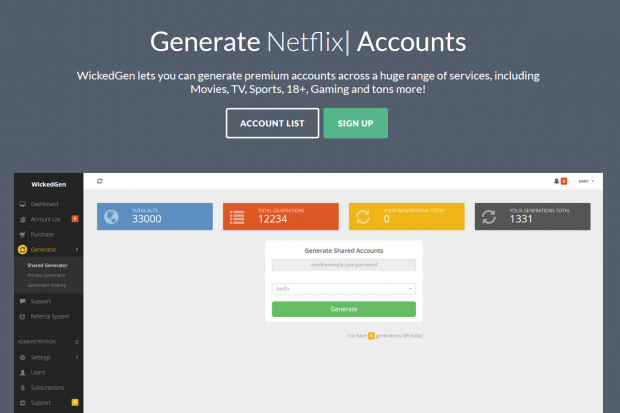Click the Subscriptions dollar icon

point(23,388)
